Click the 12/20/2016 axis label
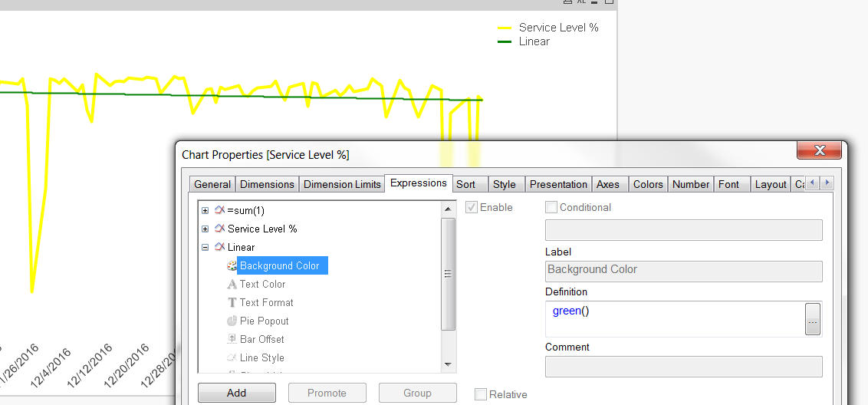This screenshot has width=868, height=405. coord(127,364)
